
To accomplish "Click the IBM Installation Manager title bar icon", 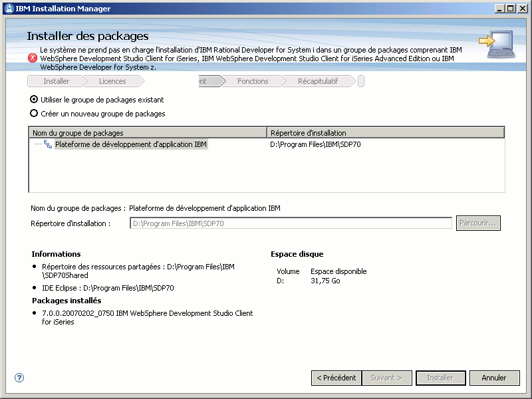I will [9, 9].
